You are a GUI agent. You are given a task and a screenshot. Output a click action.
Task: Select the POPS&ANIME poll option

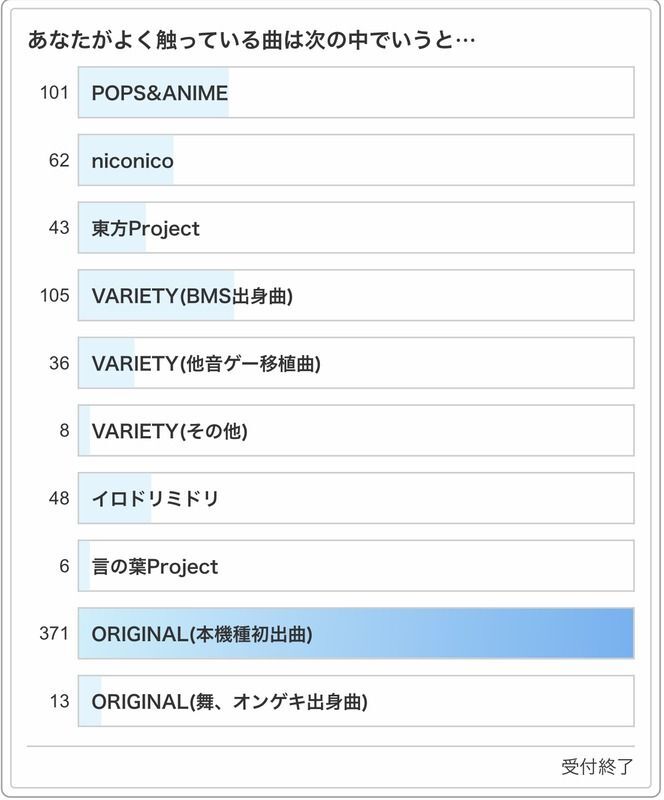(x=356, y=93)
